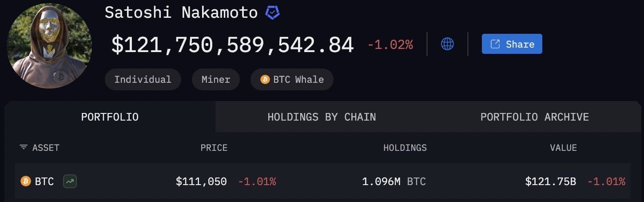
Task: Open the BTC price chart trend icon
Action: coord(70,181)
